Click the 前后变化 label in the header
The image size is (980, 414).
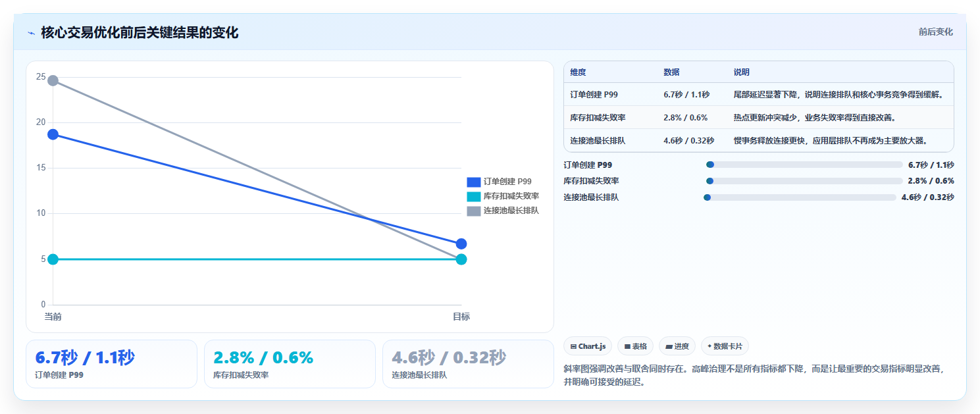pyautogui.click(x=935, y=32)
